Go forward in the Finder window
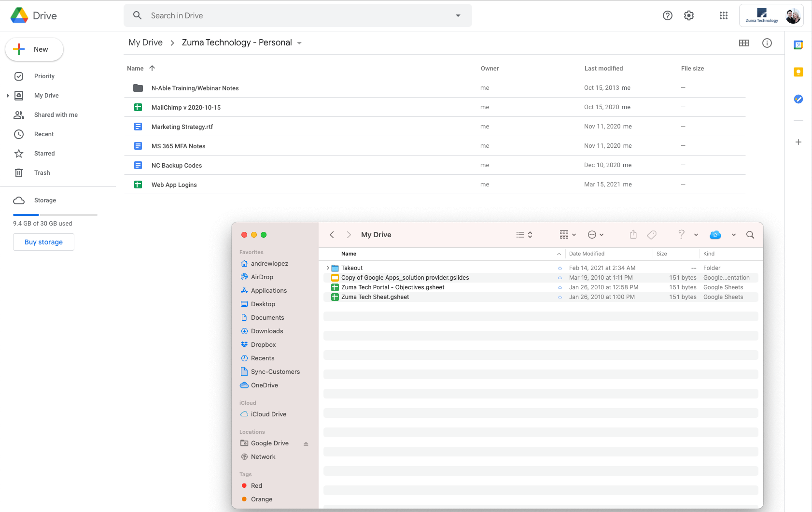 pyautogui.click(x=349, y=235)
